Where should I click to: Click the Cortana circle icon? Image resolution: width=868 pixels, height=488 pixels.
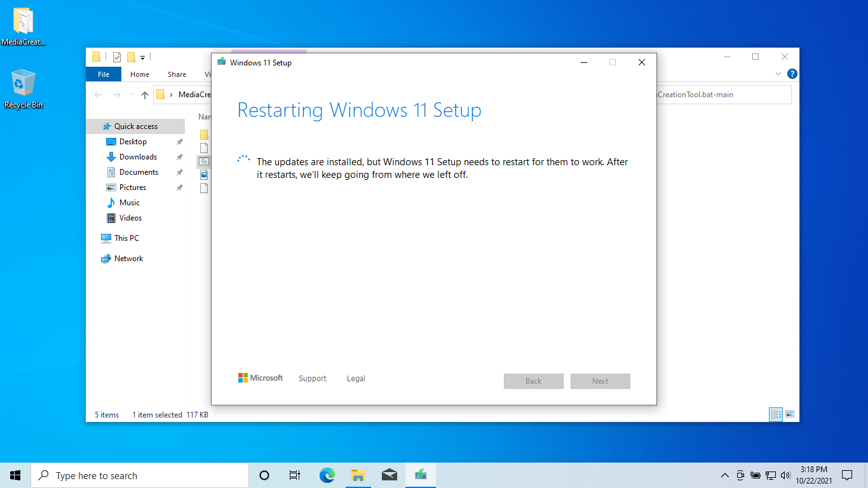click(x=264, y=475)
